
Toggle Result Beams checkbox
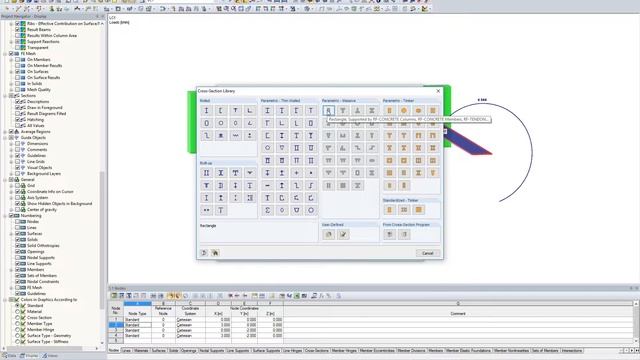point(18,29)
